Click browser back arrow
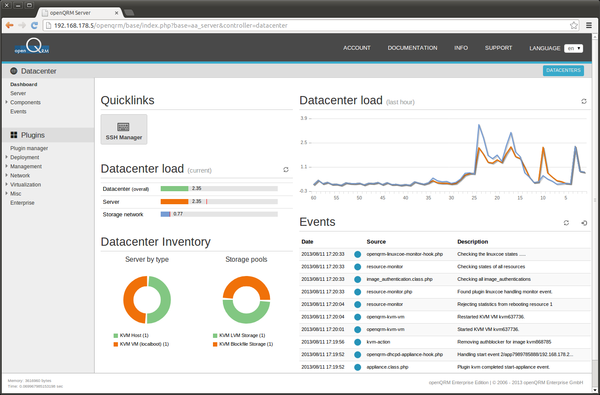Screen dimensions: 600x395 coord(10,25)
